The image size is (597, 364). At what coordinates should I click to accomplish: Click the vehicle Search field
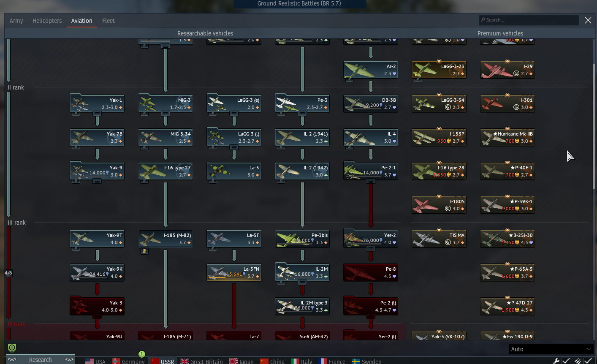(x=529, y=20)
